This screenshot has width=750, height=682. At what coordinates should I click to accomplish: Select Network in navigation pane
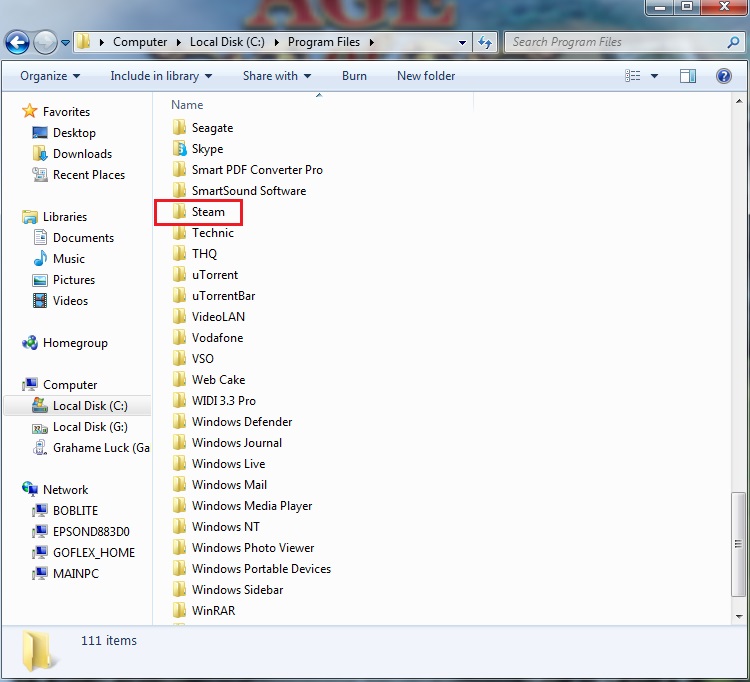click(x=66, y=490)
